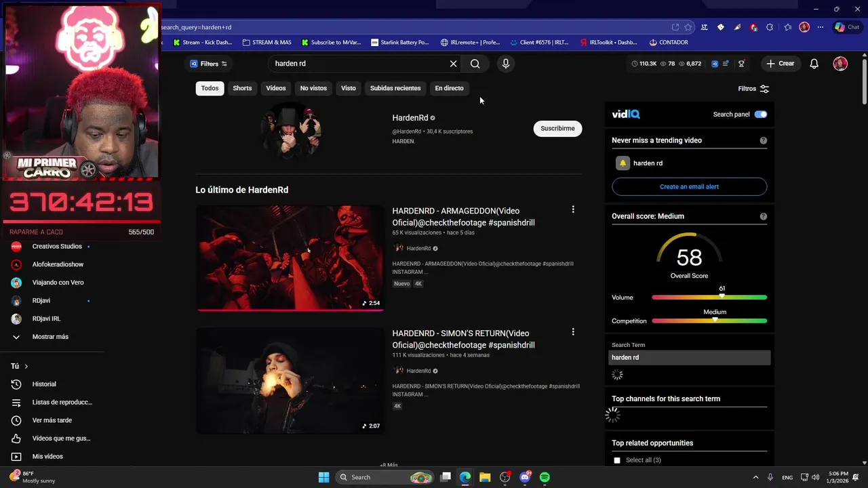This screenshot has height=488, width=868.
Task: Check the Select all (3) checkbox
Action: [617, 460]
